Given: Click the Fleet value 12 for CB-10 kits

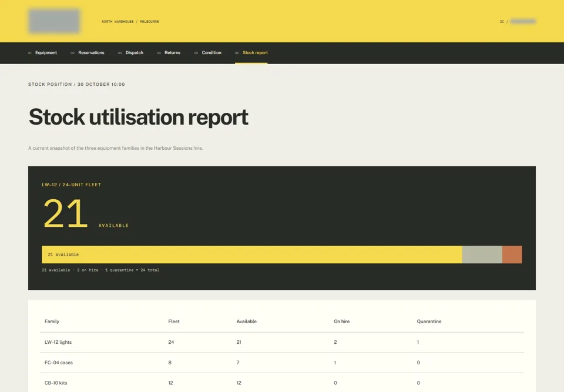Looking at the screenshot, I should (x=170, y=383).
